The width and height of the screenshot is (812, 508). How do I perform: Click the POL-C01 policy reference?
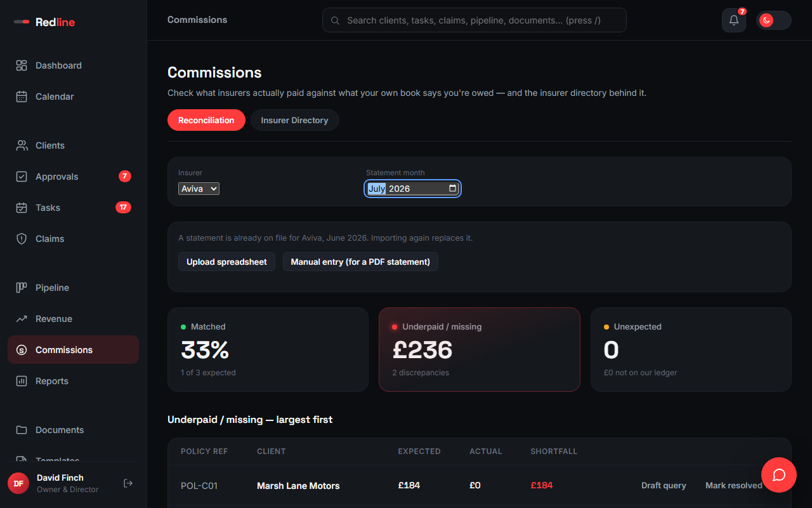point(199,486)
